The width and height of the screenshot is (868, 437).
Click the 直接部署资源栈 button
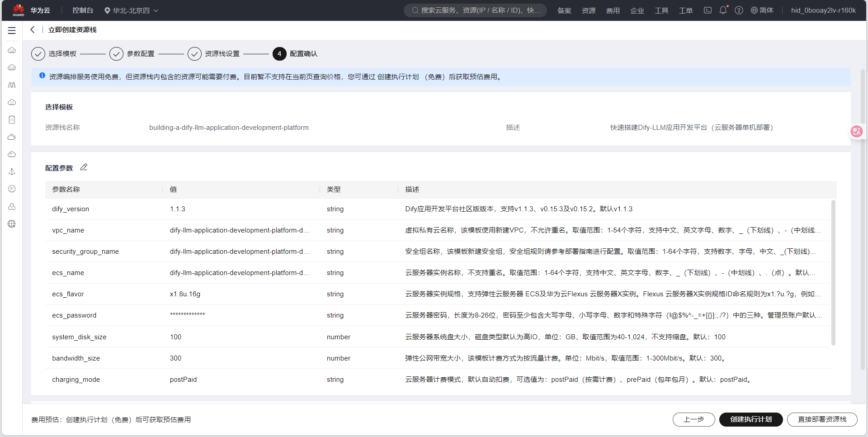pyautogui.click(x=822, y=419)
